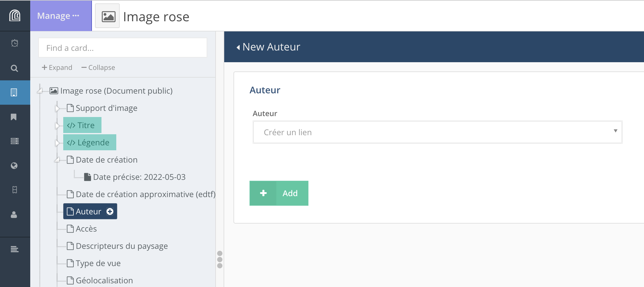Click the globe icon in the sidebar
The height and width of the screenshot is (287, 644).
14,166
